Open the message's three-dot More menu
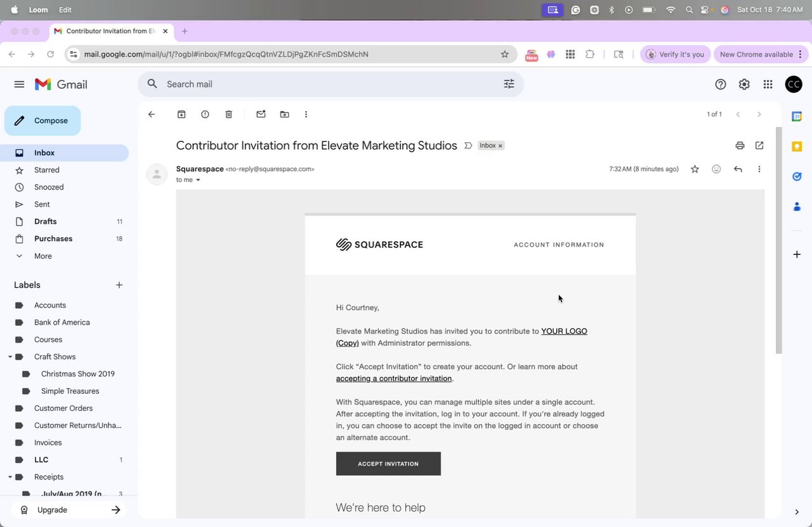Screen dimensions: 812x527 coord(759,169)
